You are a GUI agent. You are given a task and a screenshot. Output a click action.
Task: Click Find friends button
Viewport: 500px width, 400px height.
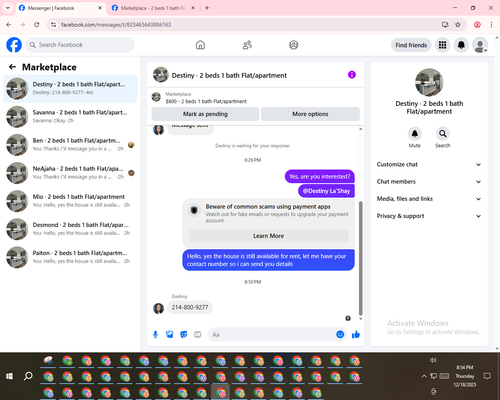(x=411, y=45)
